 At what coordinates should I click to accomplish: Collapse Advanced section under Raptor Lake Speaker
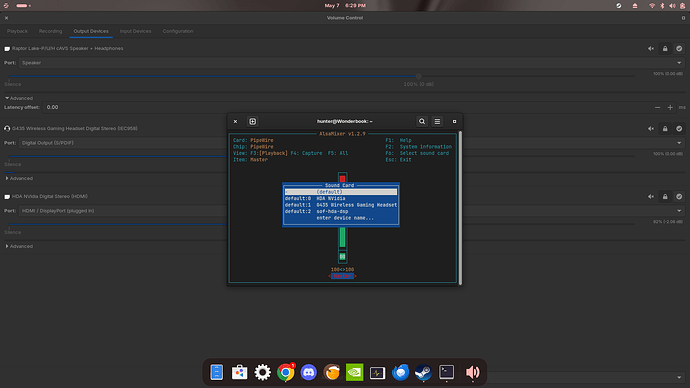tap(19, 98)
